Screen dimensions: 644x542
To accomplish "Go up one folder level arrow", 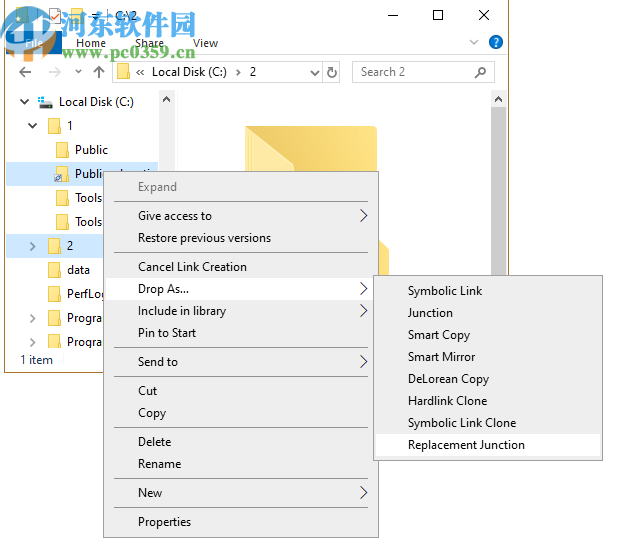I will tap(99, 72).
